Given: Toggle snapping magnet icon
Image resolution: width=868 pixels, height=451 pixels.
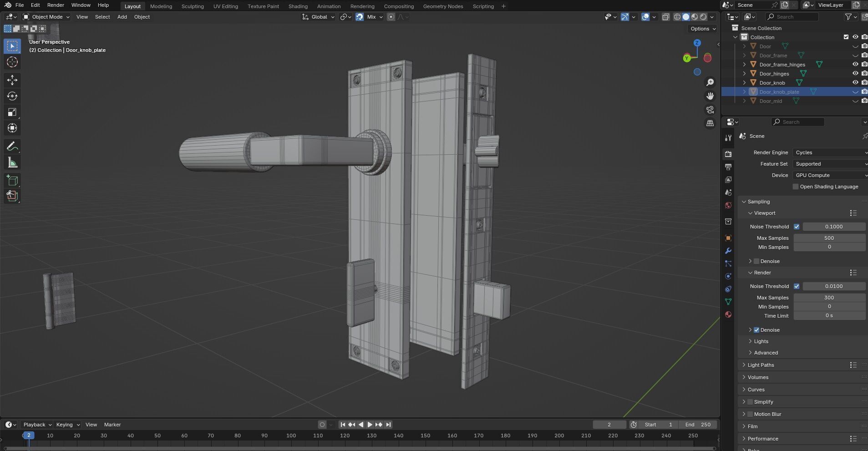Looking at the screenshot, I should click(360, 17).
